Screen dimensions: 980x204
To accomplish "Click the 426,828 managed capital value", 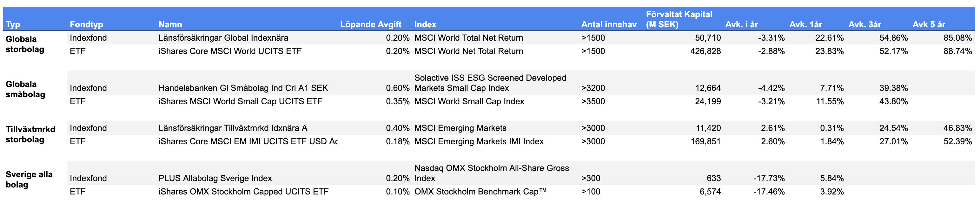I will 705,51.
